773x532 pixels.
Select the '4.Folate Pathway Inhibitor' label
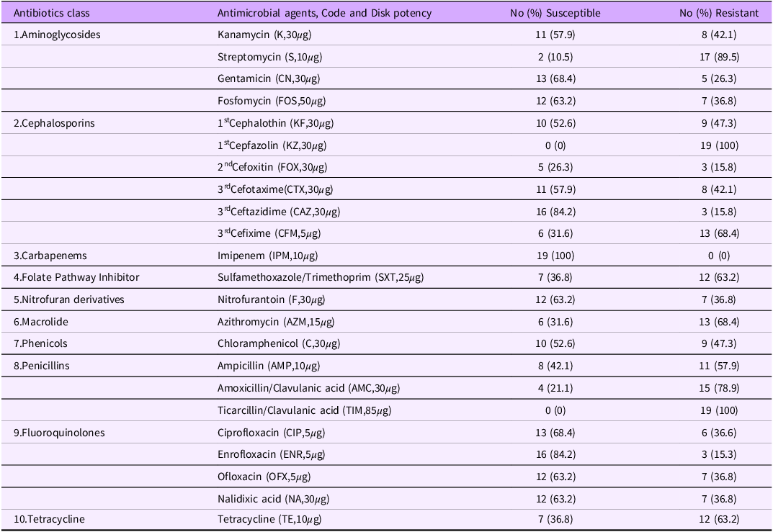[x=76, y=277]
